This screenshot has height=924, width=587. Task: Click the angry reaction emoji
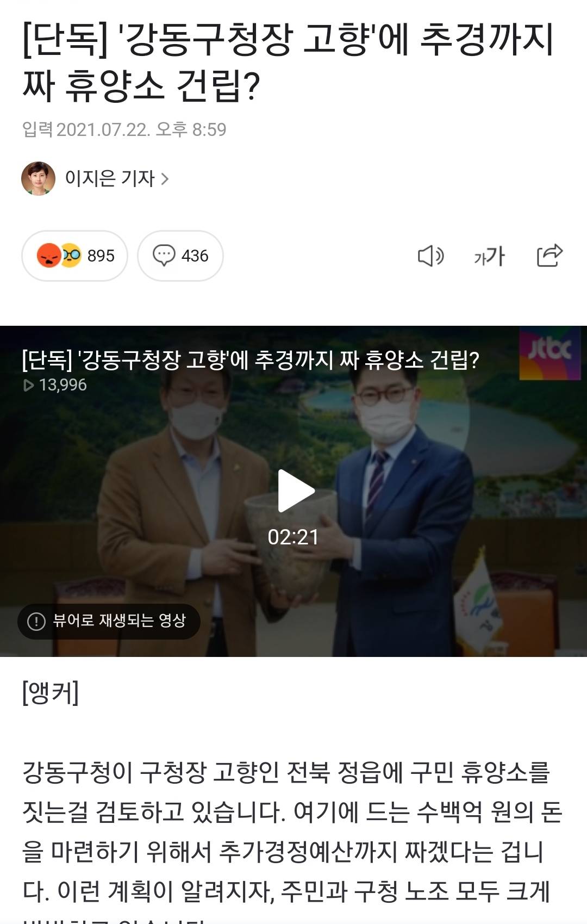(49, 256)
